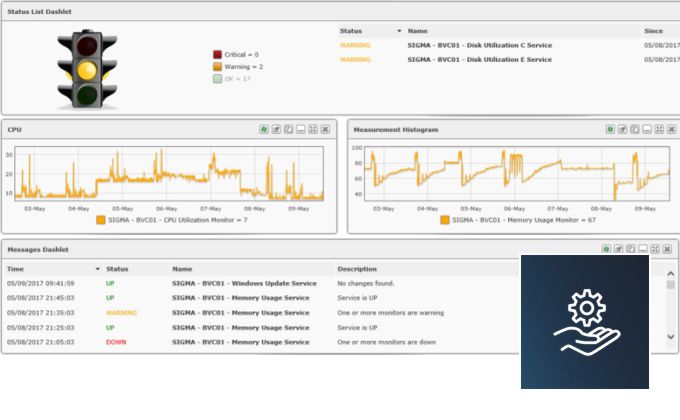
Task: Select Memory Usage Service message at 21:05:03
Action: coord(241,342)
